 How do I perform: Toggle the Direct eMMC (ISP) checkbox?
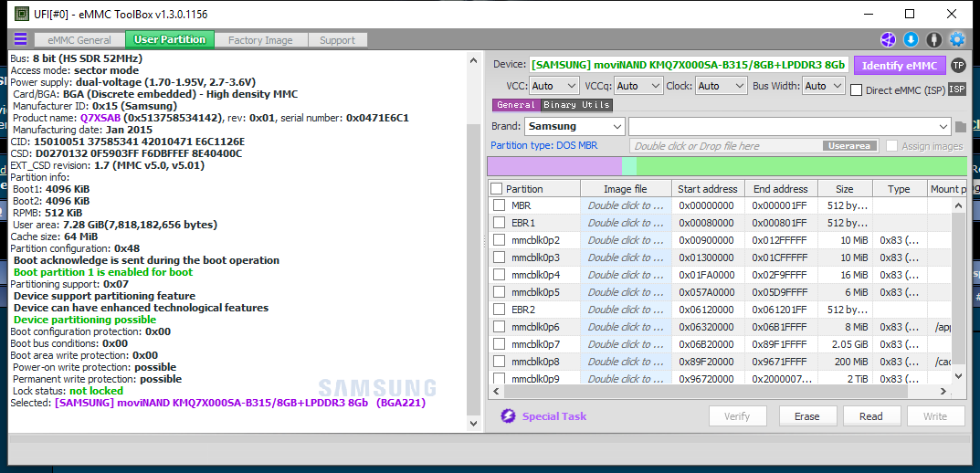coord(857,90)
